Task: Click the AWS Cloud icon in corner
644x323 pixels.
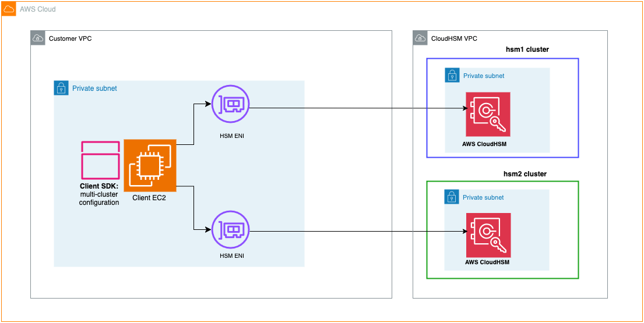Action: 9,9
